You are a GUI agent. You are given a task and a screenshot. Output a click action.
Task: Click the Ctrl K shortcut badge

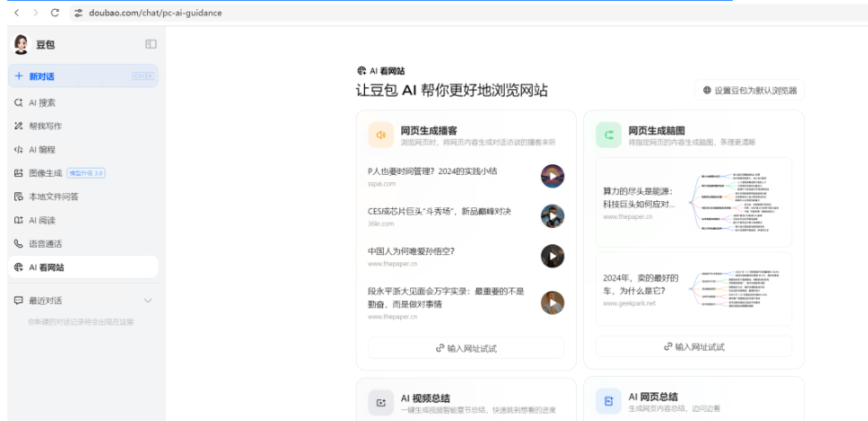click(x=142, y=77)
